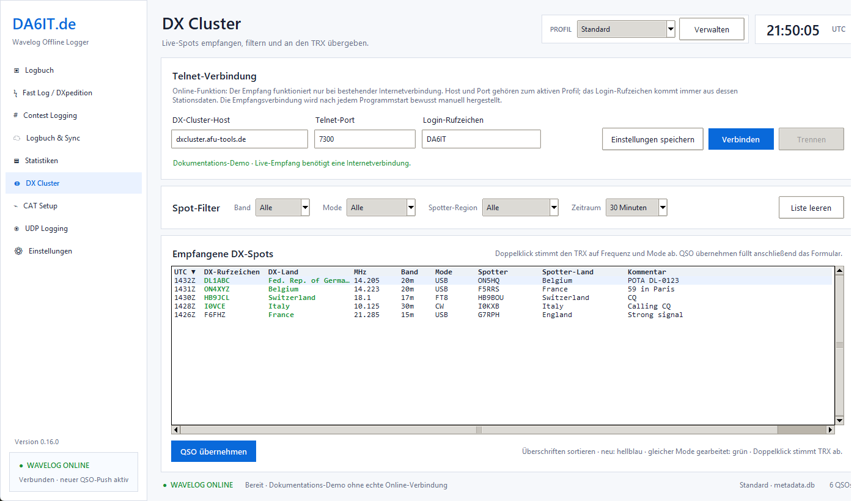Image resolution: width=868 pixels, height=501 pixels.
Task: Click the CAT Setup icon
Action: [16, 206]
